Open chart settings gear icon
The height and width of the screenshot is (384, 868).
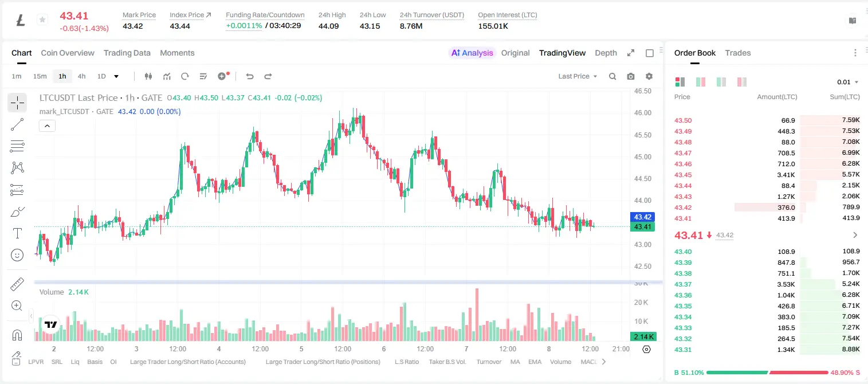tap(649, 76)
